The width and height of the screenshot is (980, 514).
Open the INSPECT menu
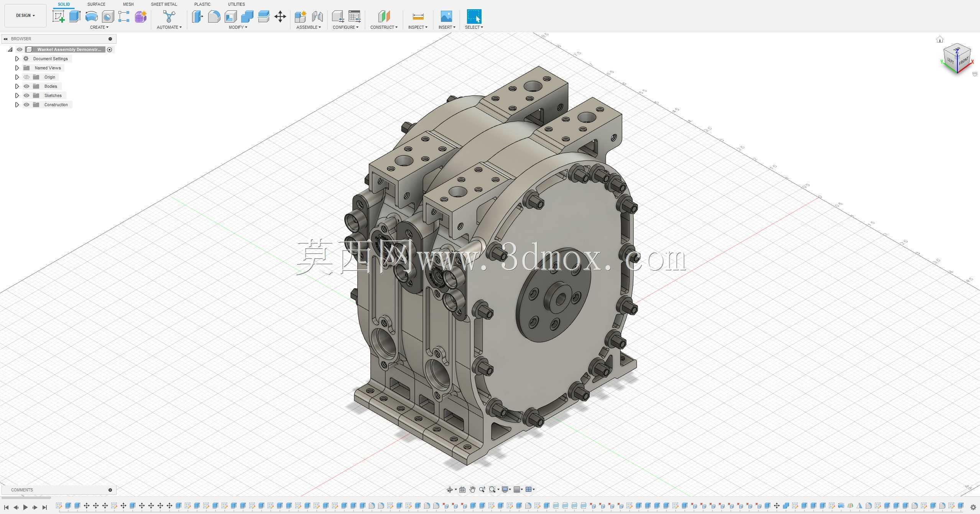point(418,27)
